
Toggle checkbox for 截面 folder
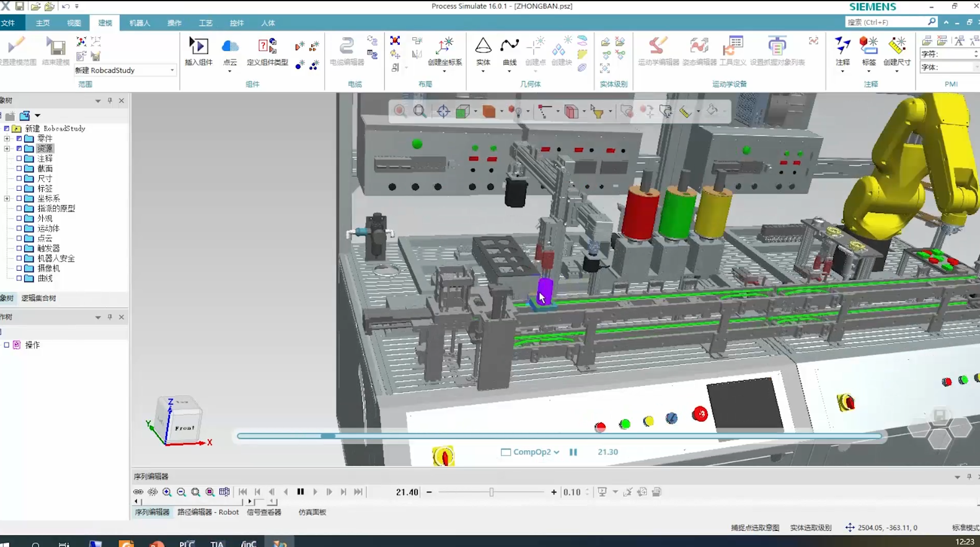[19, 168]
